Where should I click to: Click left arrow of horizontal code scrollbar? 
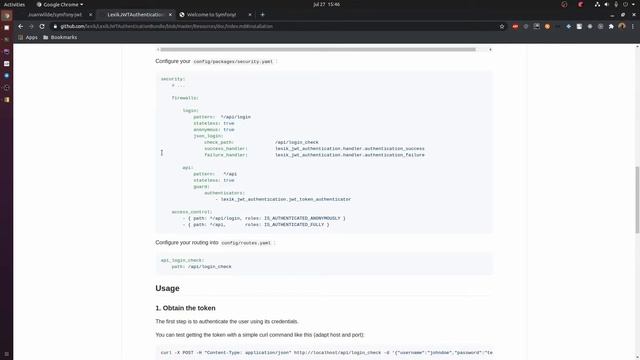pyautogui.click(x=158, y=49)
